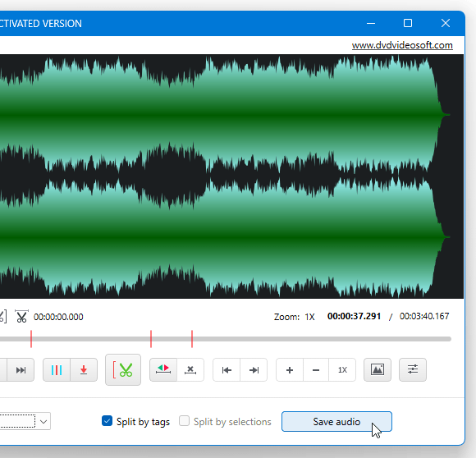Viewport: 476px width, 458px height.
Task: Open the split-by-tags bars icon
Action: click(57, 370)
